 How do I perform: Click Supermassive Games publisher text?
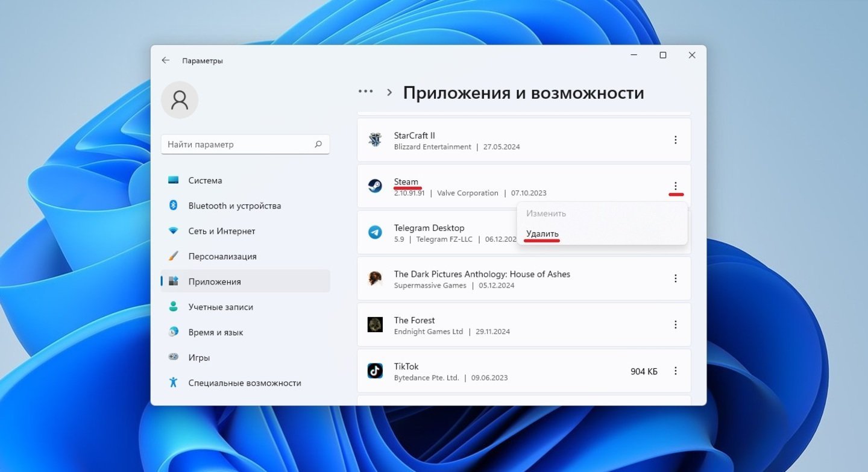[x=430, y=286]
